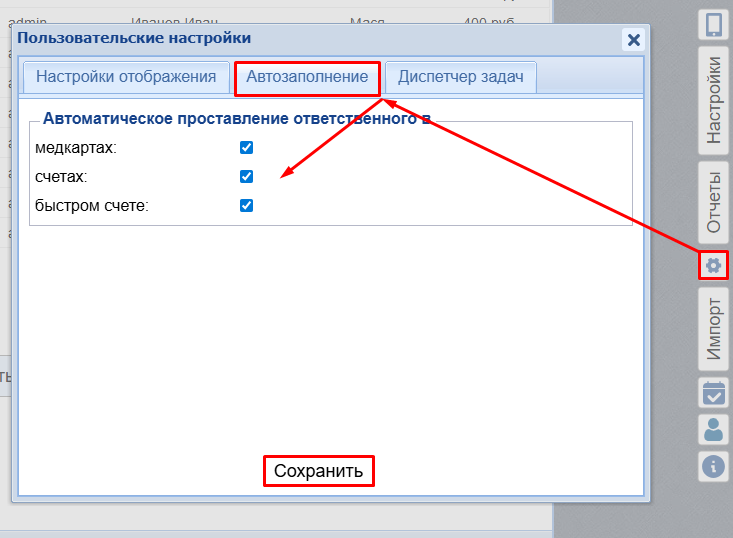Disable the быстром счете checkbox
Viewport: 733px width, 538px height.
click(x=246, y=206)
